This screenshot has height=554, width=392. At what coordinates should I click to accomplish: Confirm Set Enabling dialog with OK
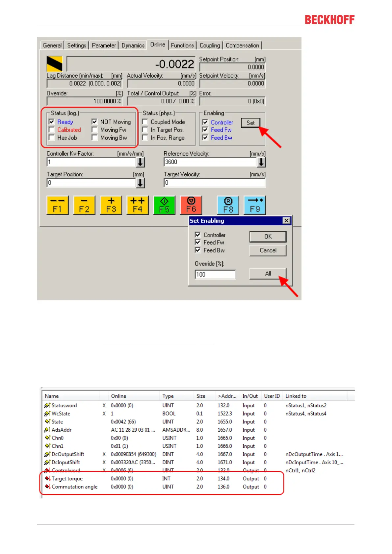268,237
